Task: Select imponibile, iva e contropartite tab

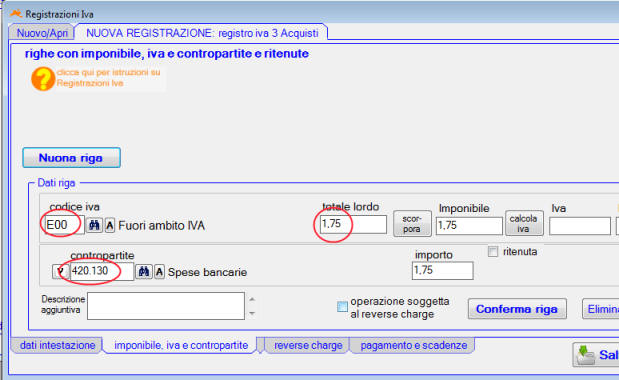Action: 181,345
